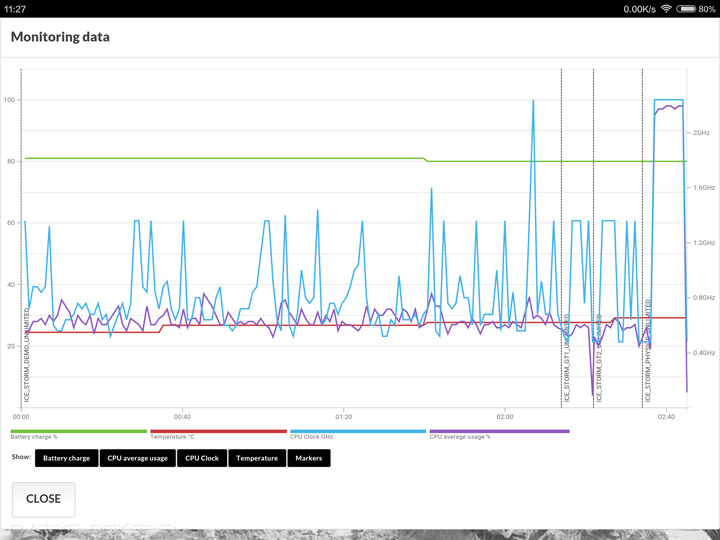
Task: Toggle the CPU Clock series button
Action: (202, 458)
